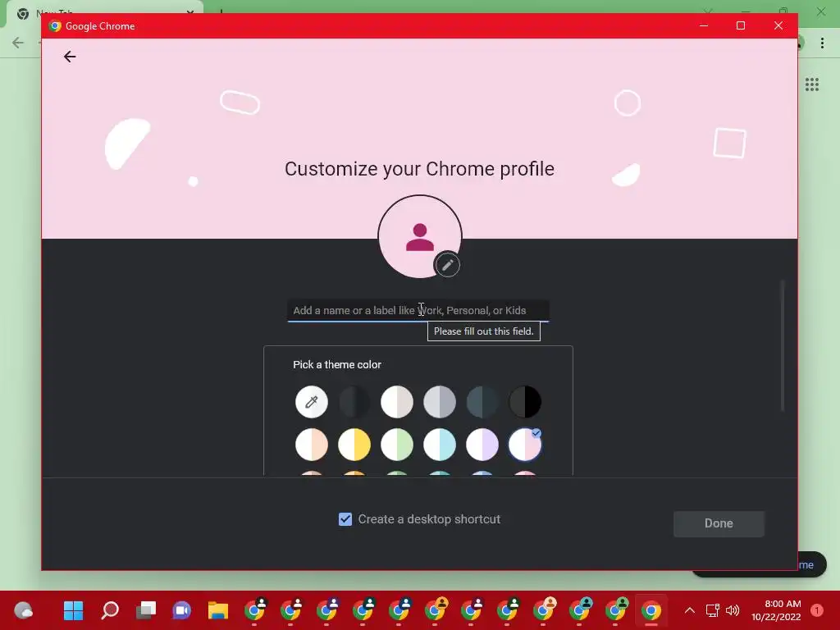Image resolution: width=840 pixels, height=630 pixels.
Task: Pick the light blue theme color
Action: (x=440, y=444)
